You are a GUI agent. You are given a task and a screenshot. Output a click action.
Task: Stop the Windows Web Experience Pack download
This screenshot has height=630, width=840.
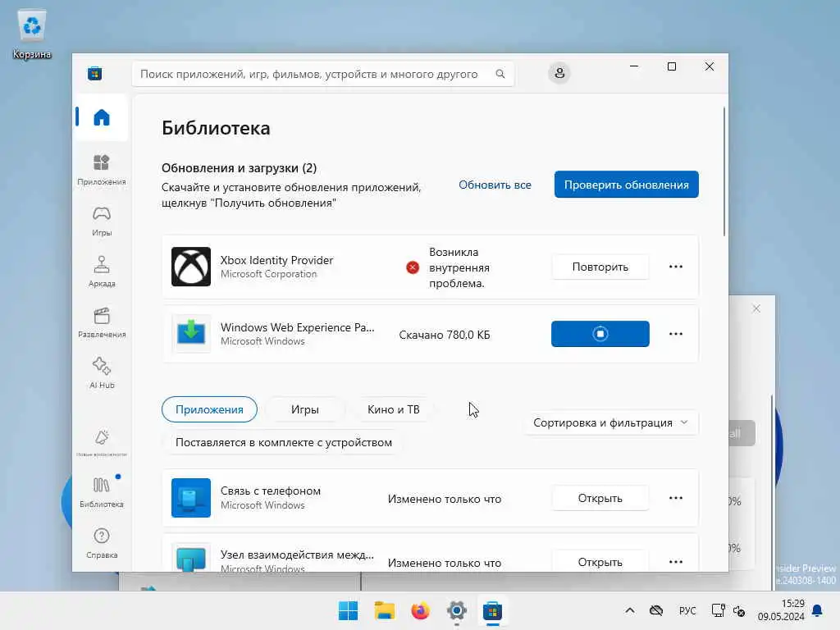click(600, 334)
